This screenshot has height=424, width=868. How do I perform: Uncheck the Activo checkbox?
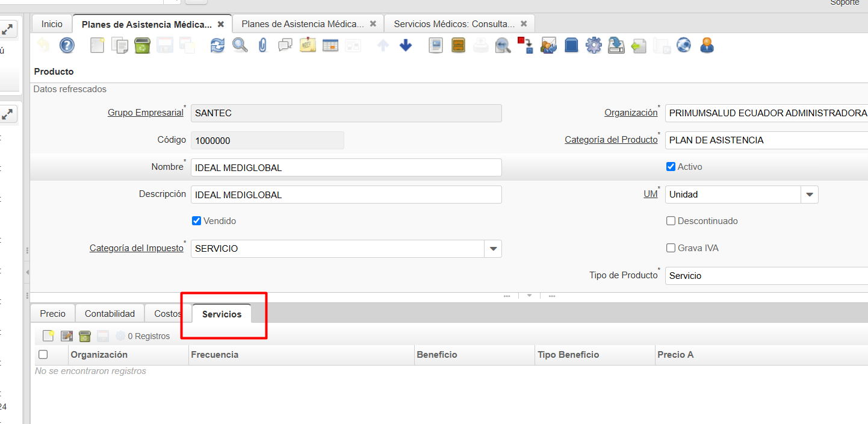point(671,167)
